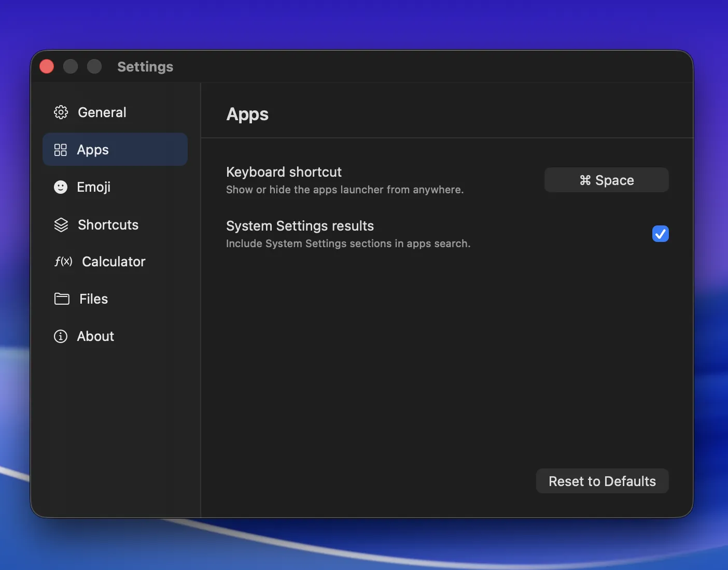This screenshot has width=728, height=570.
Task: Click the "Apps" page heading
Action: 247,115
